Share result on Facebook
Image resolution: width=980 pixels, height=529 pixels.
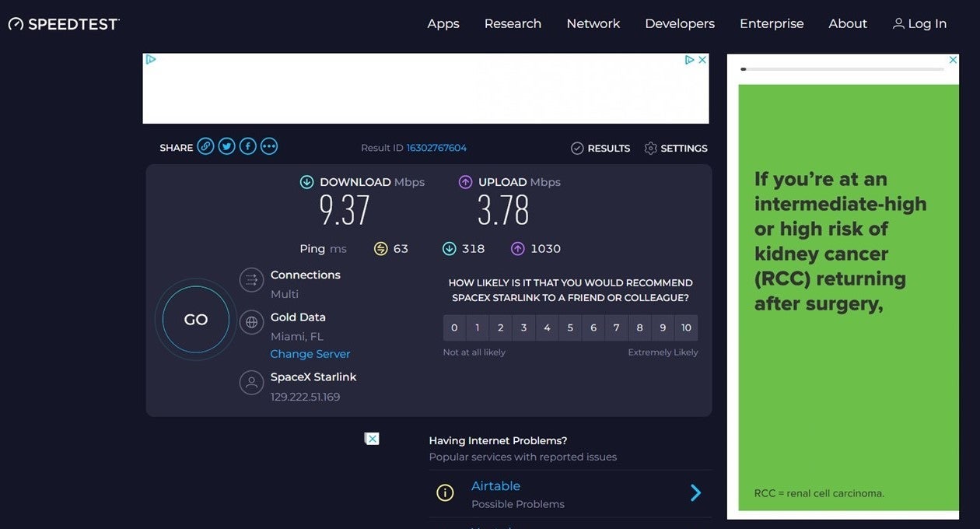click(247, 146)
